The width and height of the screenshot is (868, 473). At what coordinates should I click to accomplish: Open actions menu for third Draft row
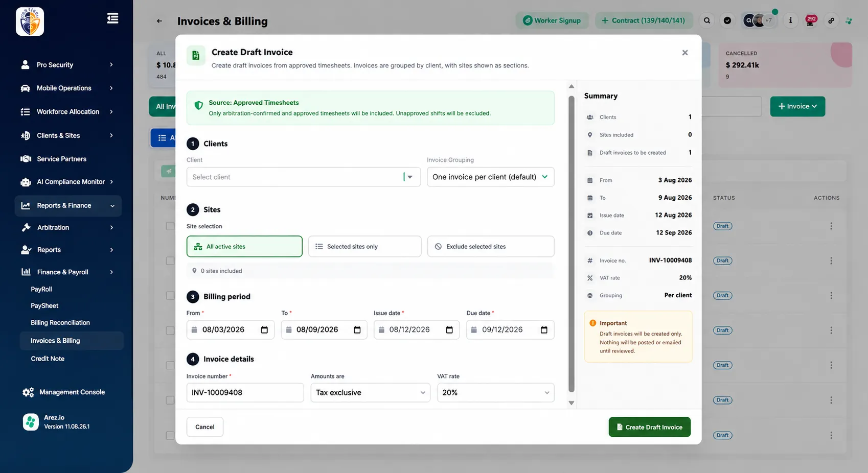(x=831, y=296)
